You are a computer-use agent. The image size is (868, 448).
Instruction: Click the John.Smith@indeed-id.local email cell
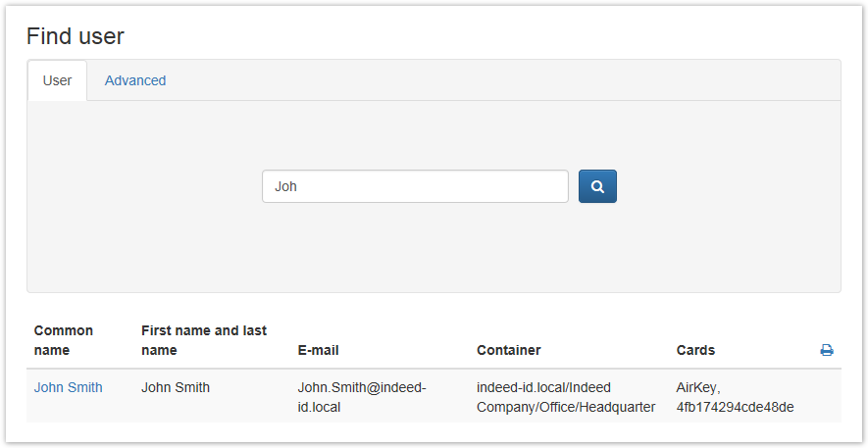[x=361, y=396]
